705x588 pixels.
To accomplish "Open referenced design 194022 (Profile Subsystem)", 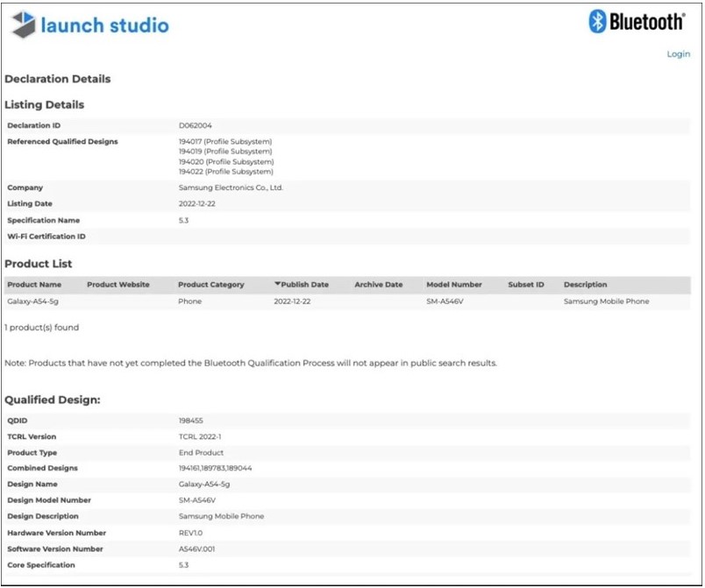I will (x=225, y=172).
